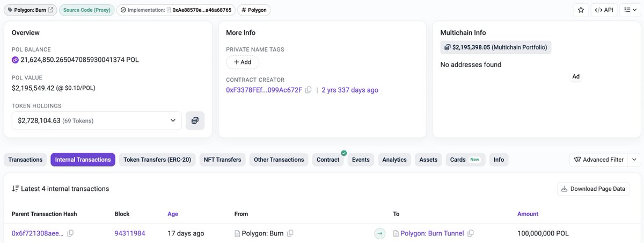Click the Ad label
The height and width of the screenshot is (243, 644).
576,76
